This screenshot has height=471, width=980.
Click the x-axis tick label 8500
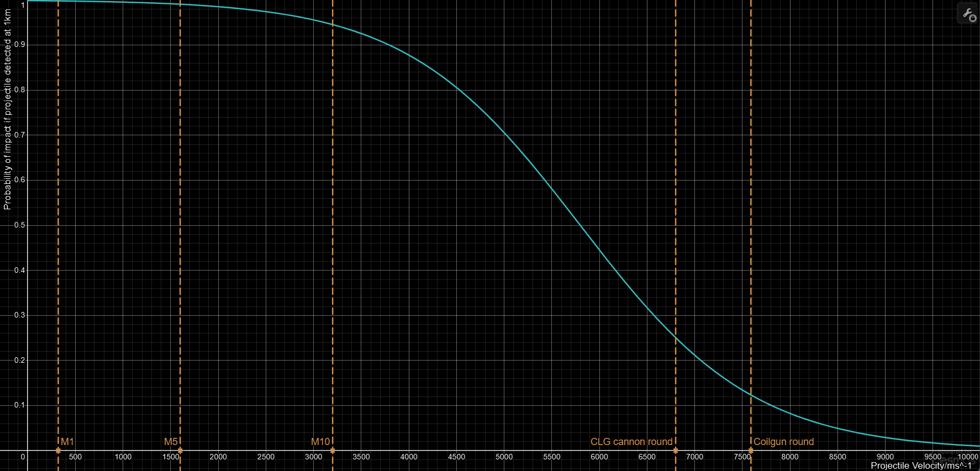pos(837,457)
